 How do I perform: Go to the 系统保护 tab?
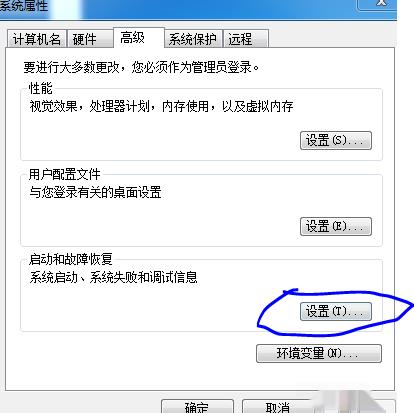(193, 39)
